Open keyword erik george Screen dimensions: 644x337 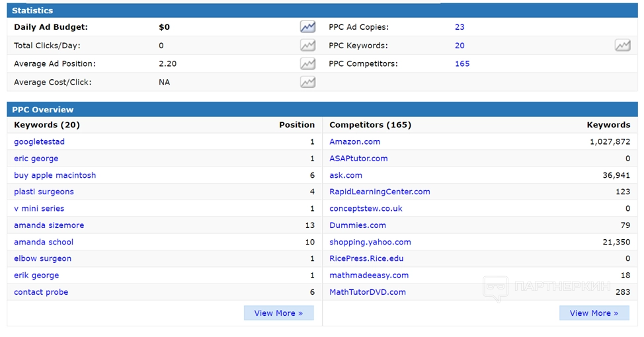(x=36, y=276)
